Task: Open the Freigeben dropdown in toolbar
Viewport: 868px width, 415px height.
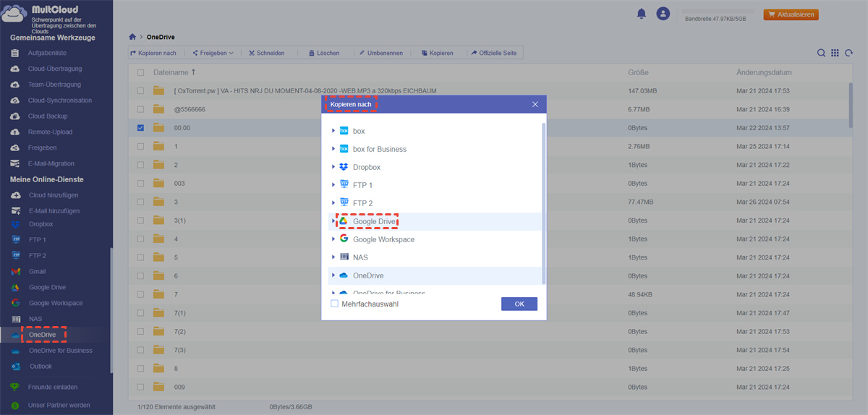Action: [x=213, y=53]
